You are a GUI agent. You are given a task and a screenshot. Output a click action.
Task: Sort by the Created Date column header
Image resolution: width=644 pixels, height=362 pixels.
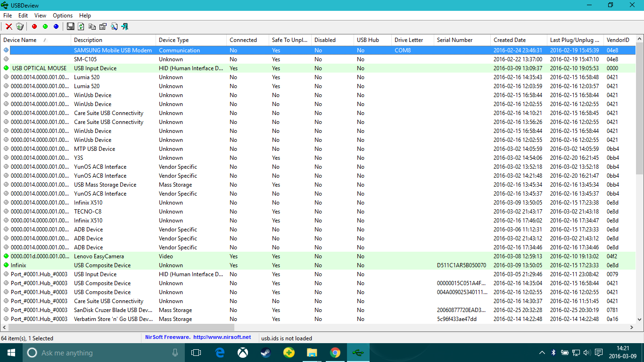(519, 40)
